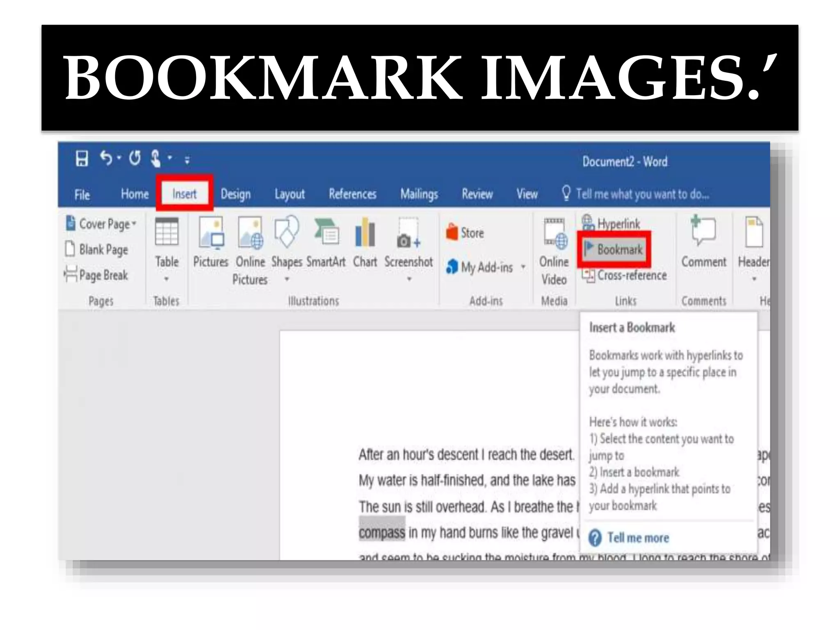Click the lightbulb Tell me icon
The image size is (840, 630).
pyautogui.click(x=566, y=193)
